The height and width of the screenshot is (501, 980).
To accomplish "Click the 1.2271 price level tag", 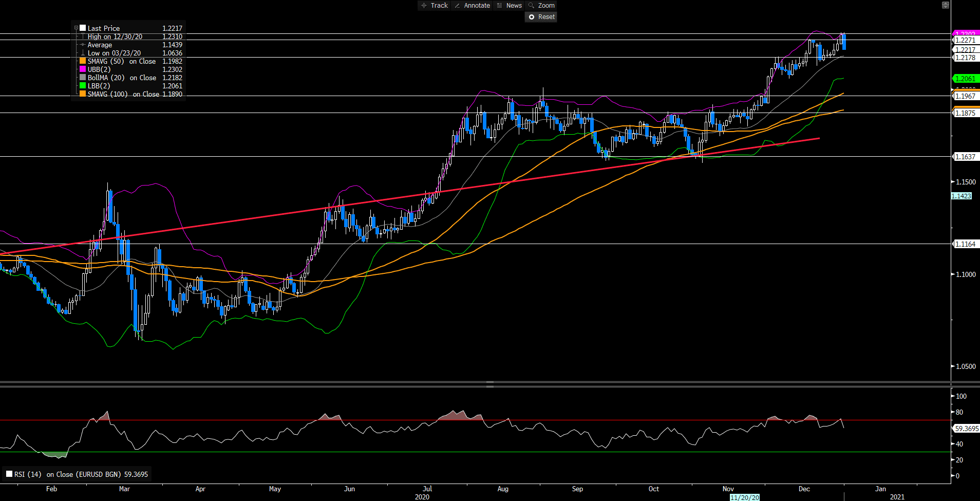I will (x=966, y=40).
